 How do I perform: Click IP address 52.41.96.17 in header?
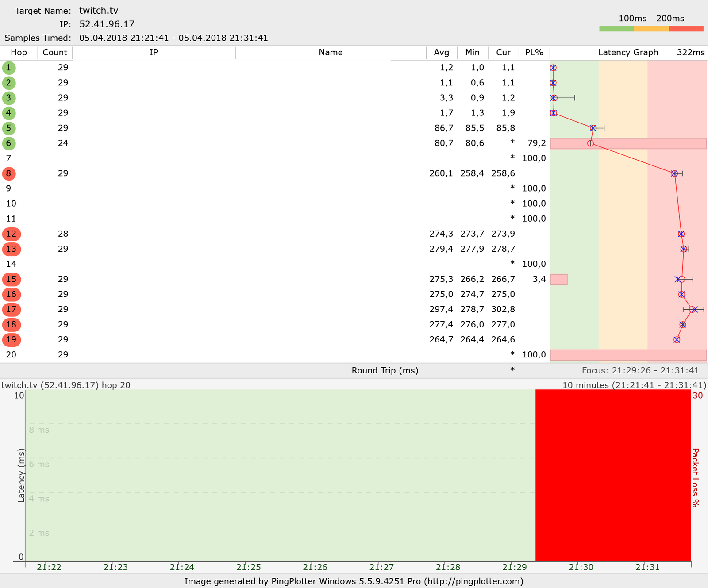point(107,24)
